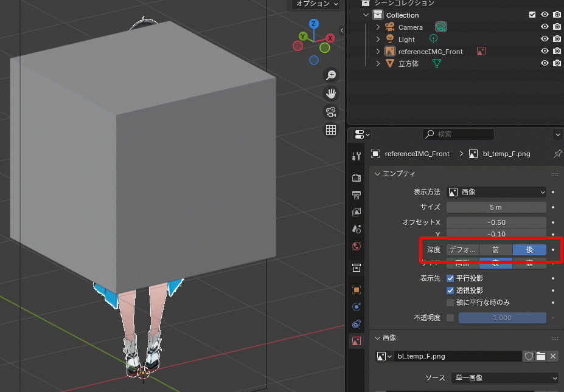Click the zoom magnifier icon in viewport

(x=331, y=75)
